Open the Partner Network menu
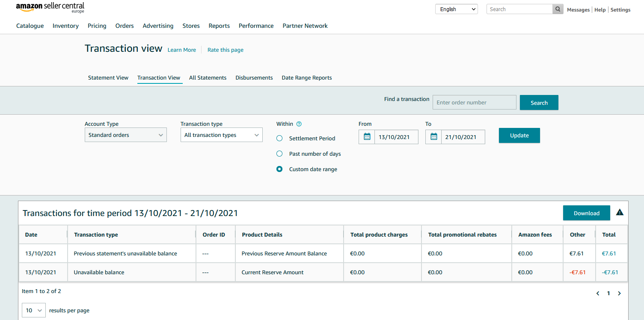This screenshot has height=320, width=644. [305, 26]
